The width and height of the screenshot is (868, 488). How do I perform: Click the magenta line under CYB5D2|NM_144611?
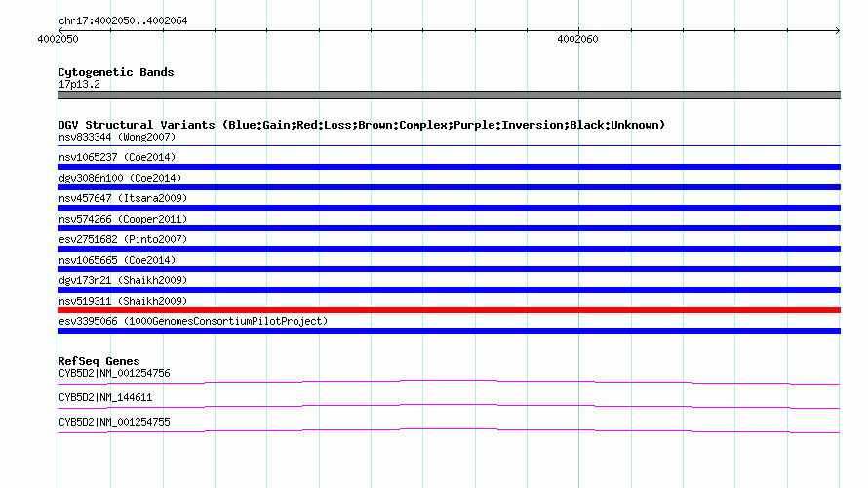pyautogui.click(x=449, y=405)
